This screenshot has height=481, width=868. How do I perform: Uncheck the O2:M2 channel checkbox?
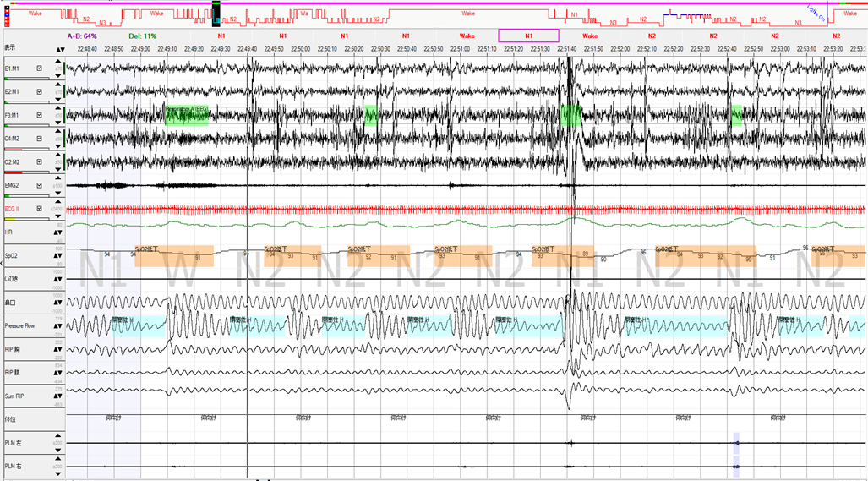40,162
